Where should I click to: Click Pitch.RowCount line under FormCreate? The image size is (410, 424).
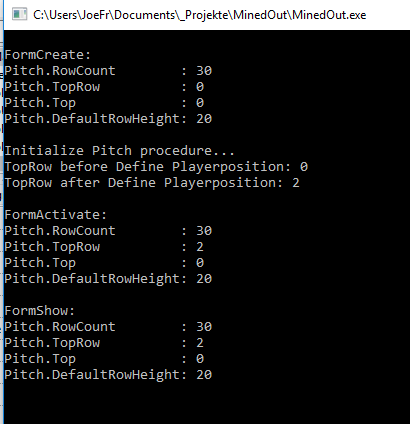pos(108,71)
